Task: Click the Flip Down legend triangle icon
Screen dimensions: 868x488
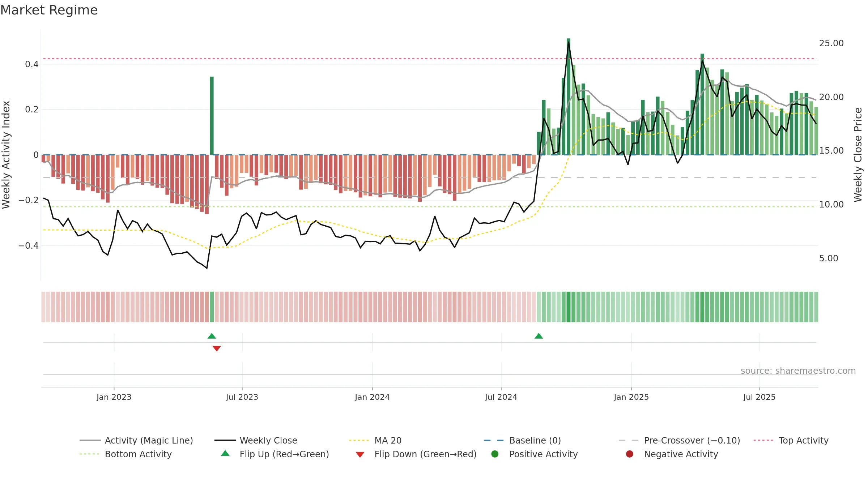Action: coord(360,455)
